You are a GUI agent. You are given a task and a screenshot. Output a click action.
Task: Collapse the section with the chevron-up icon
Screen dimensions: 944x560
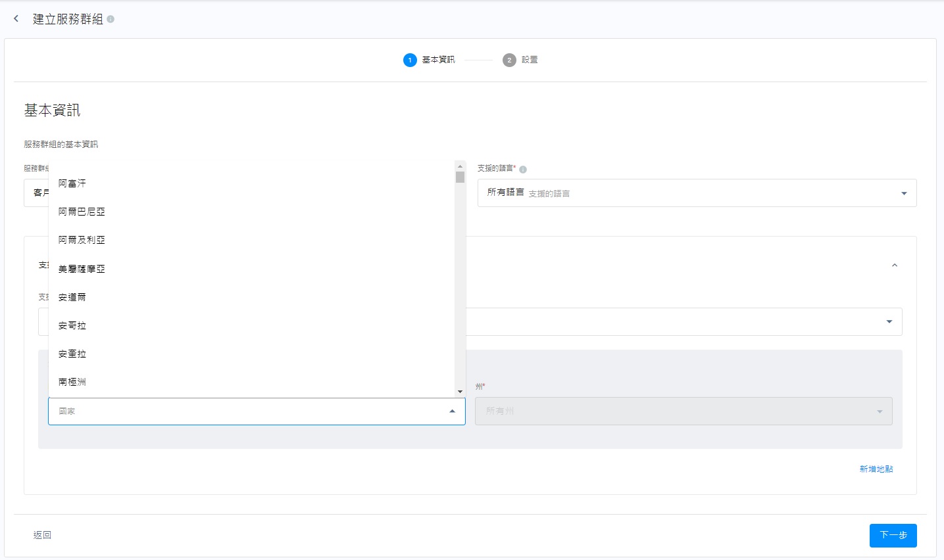[894, 266]
